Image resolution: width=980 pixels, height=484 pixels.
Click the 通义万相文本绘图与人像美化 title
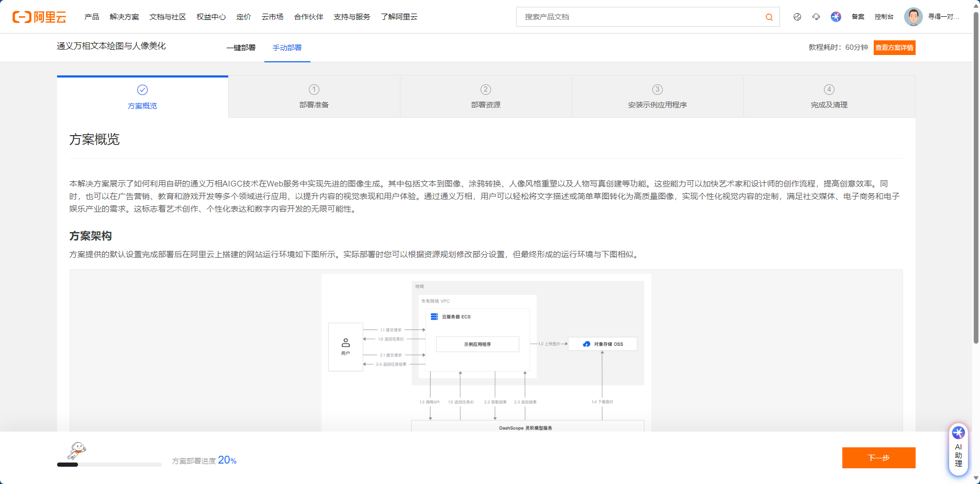pos(112,46)
